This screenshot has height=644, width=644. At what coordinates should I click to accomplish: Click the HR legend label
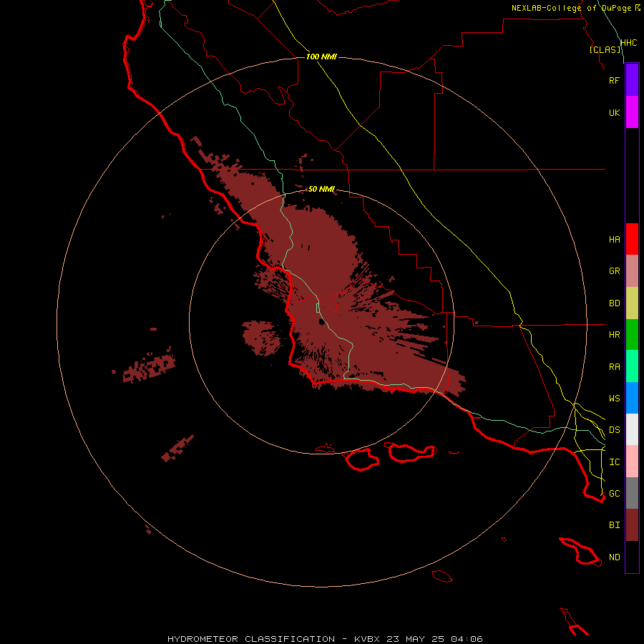click(614, 335)
